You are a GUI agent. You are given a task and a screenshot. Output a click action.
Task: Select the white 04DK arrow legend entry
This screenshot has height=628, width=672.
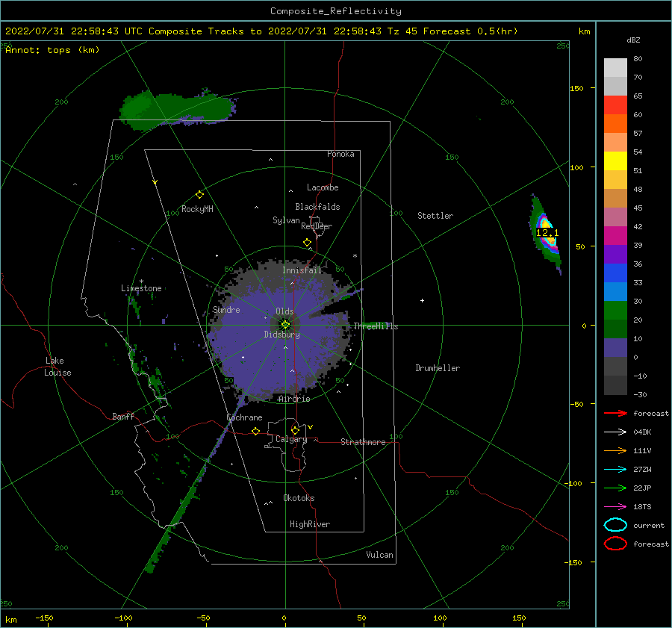(615, 432)
